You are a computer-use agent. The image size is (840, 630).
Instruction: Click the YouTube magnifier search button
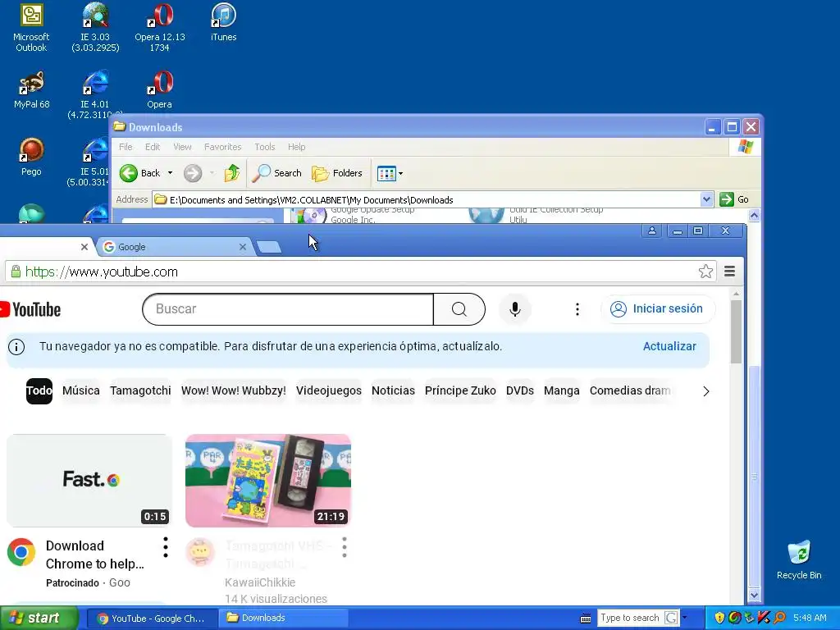pyautogui.click(x=459, y=309)
